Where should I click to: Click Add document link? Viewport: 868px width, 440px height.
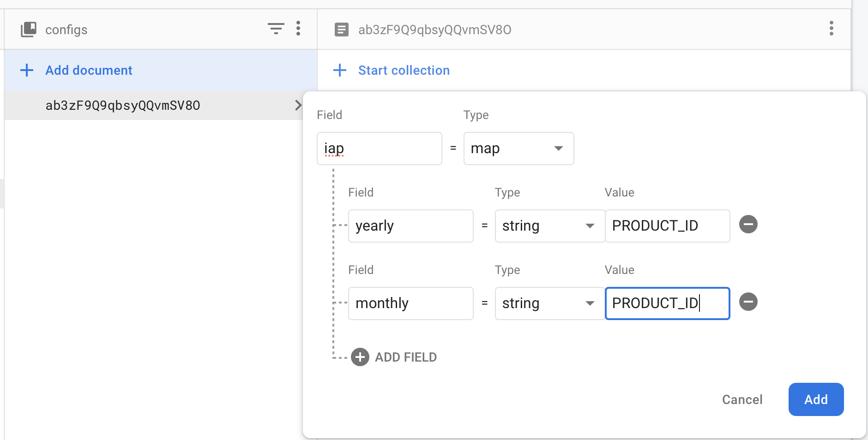coord(89,70)
